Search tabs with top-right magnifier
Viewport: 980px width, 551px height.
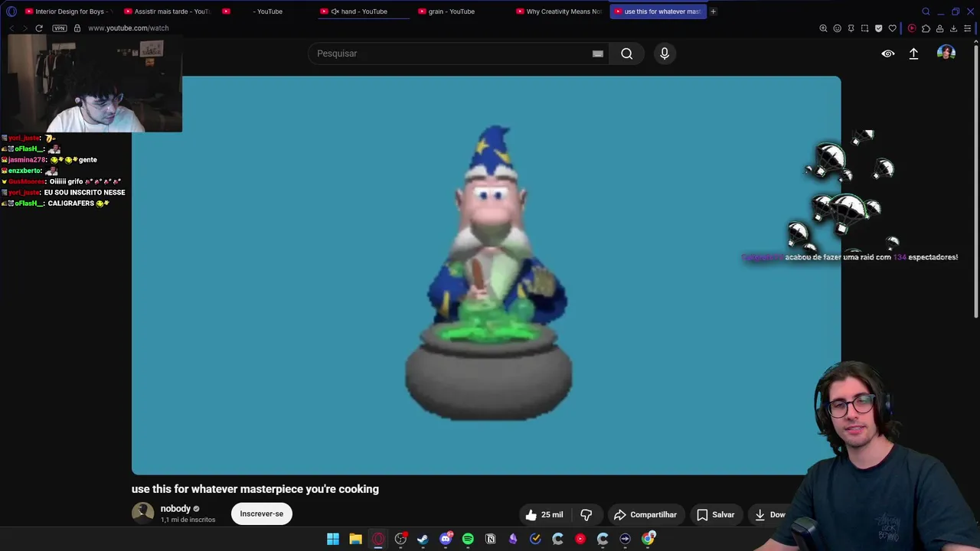[x=926, y=11]
